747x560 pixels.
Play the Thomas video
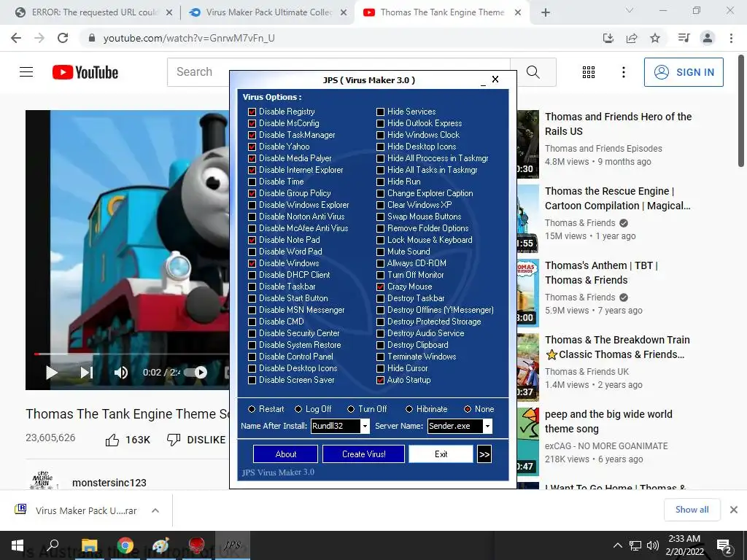52,373
